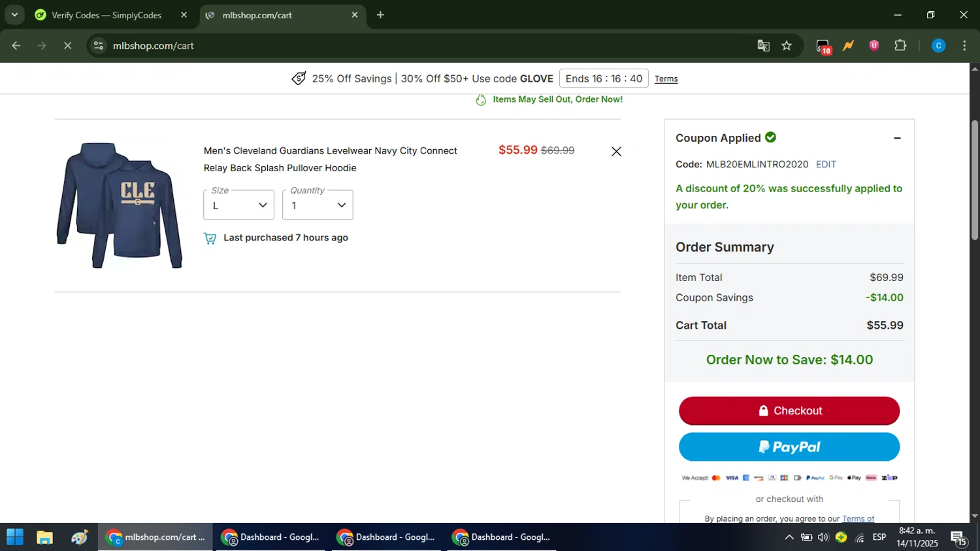Bookmark this page with star icon

pyautogui.click(x=787, y=46)
